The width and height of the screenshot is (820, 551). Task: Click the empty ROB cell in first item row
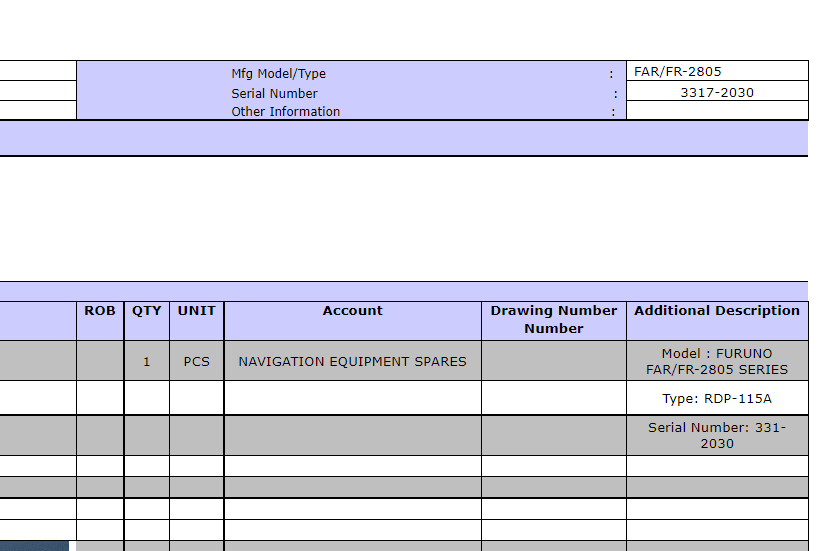click(100, 361)
